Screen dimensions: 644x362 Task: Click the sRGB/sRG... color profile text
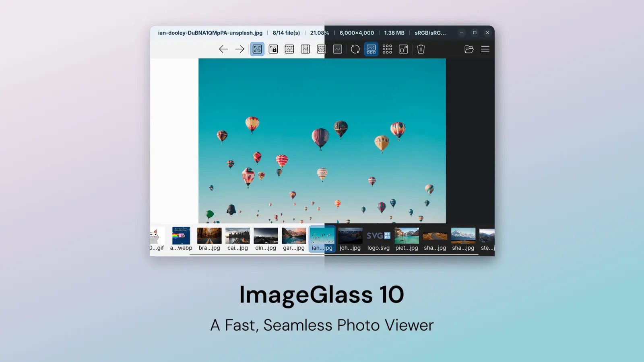coord(430,33)
